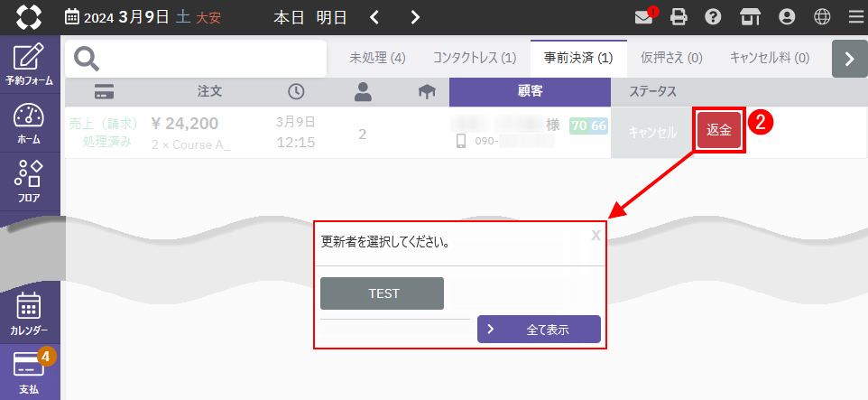The width and height of the screenshot is (868, 400).
Task: Open the カレンダー calendar view
Action: 30,312
